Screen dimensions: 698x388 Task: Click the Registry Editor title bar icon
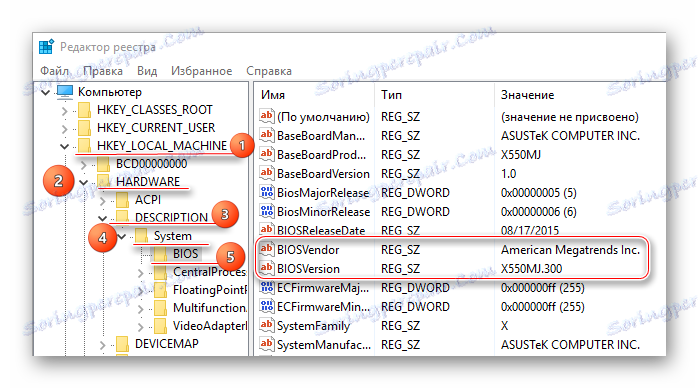(46, 46)
